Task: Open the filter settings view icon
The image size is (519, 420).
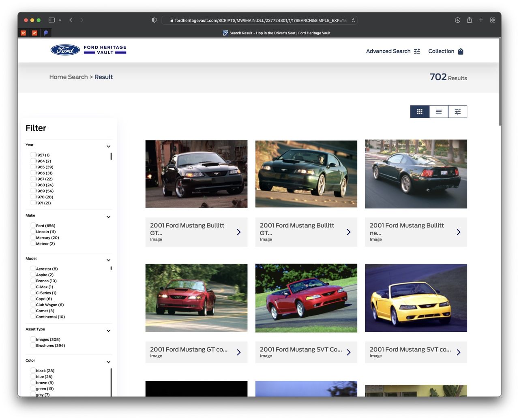Action: pos(457,112)
